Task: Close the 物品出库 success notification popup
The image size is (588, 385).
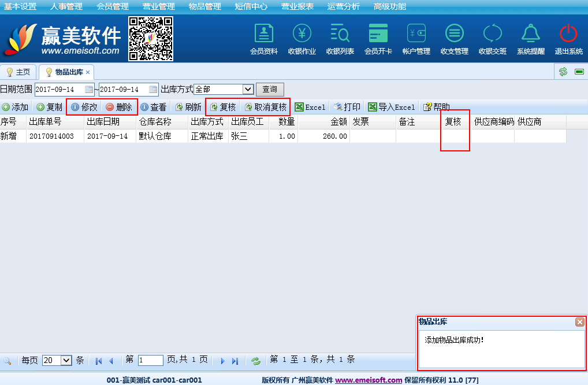Action: pos(579,322)
